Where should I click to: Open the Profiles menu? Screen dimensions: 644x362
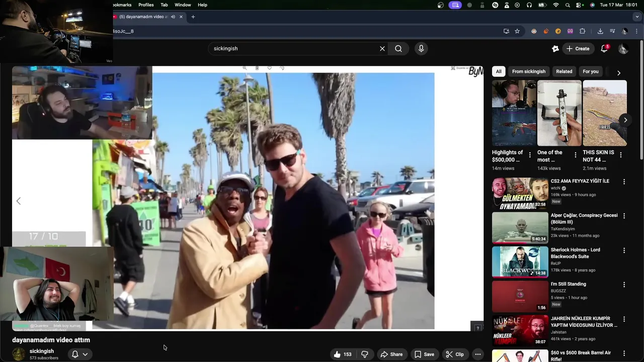146,5
